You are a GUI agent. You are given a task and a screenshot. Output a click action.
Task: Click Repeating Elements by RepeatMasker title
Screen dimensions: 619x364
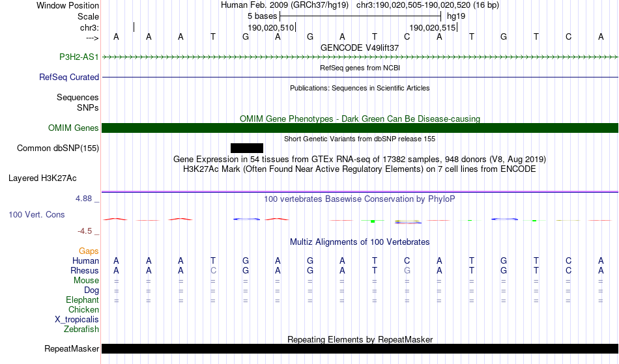click(x=360, y=339)
